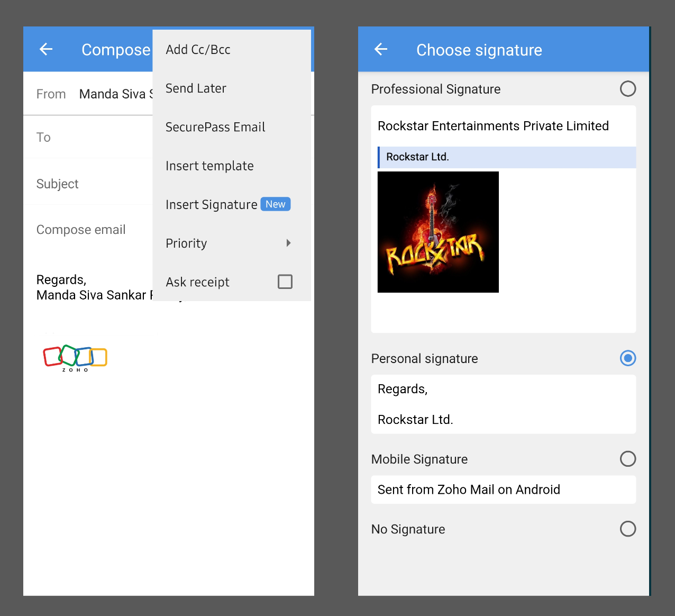Select the No Signature radio button
This screenshot has height=616, width=675.
628,529
